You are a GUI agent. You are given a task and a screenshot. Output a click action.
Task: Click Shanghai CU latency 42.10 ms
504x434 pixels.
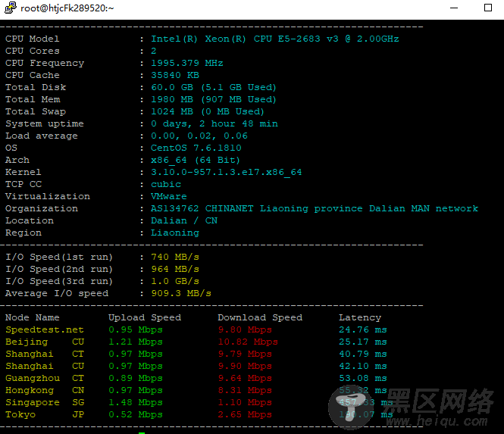point(363,367)
